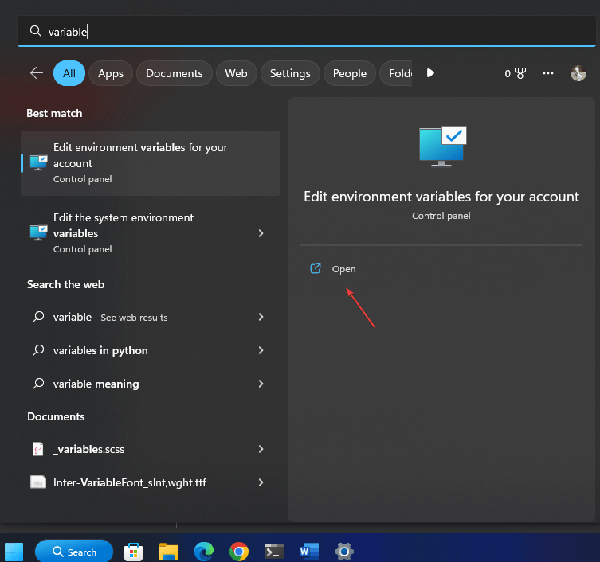Focus the search box containing 'variable'
Image resolution: width=600 pixels, height=562 pixels.
[x=306, y=31]
